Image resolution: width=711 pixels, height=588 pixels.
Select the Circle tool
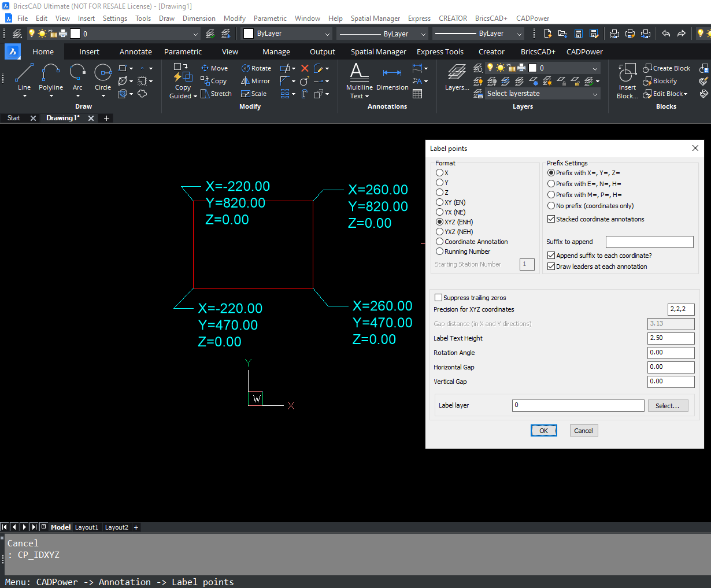pyautogui.click(x=103, y=79)
